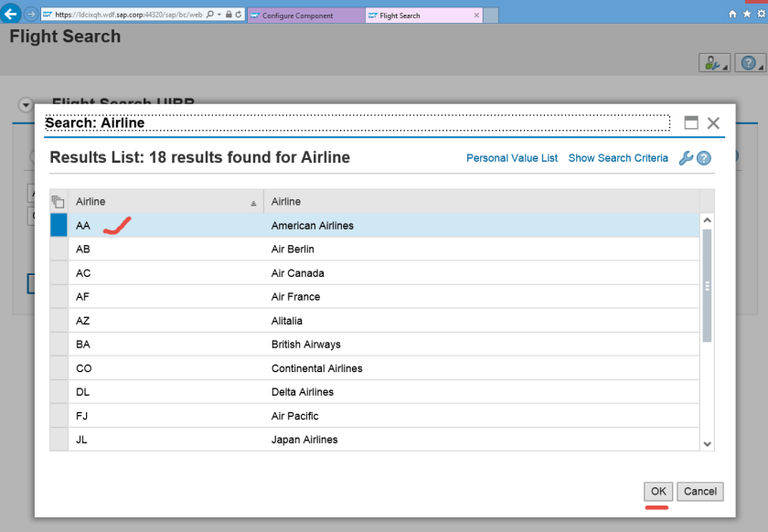Toggle row selector for Air Berlin
This screenshot has height=532, width=768.
pos(59,250)
